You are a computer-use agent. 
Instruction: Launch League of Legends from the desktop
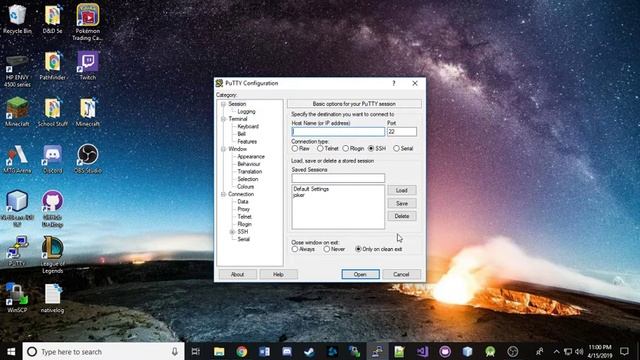tap(52, 255)
